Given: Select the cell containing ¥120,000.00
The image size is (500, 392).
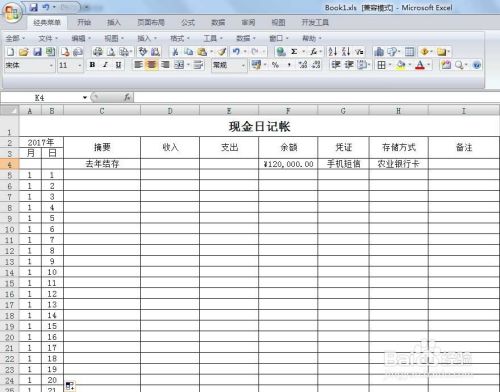Looking at the screenshot, I should point(288,164).
